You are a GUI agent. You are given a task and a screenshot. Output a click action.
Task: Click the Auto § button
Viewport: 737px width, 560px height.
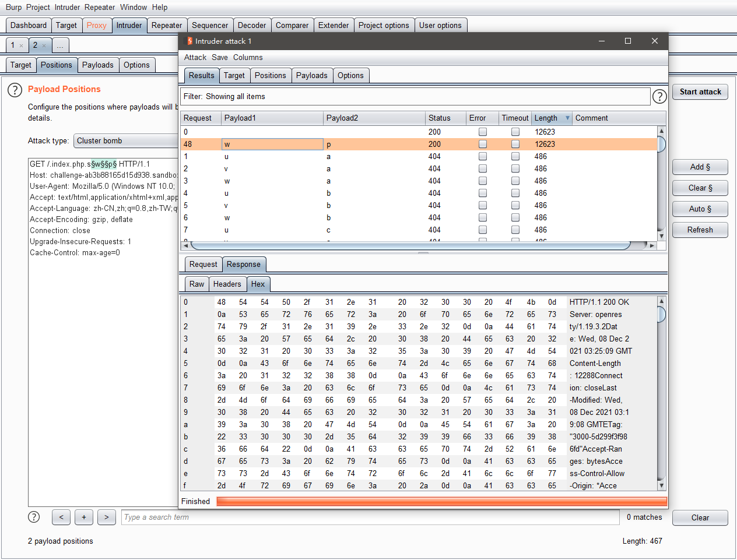pyautogui.click(x=700, y=209)
